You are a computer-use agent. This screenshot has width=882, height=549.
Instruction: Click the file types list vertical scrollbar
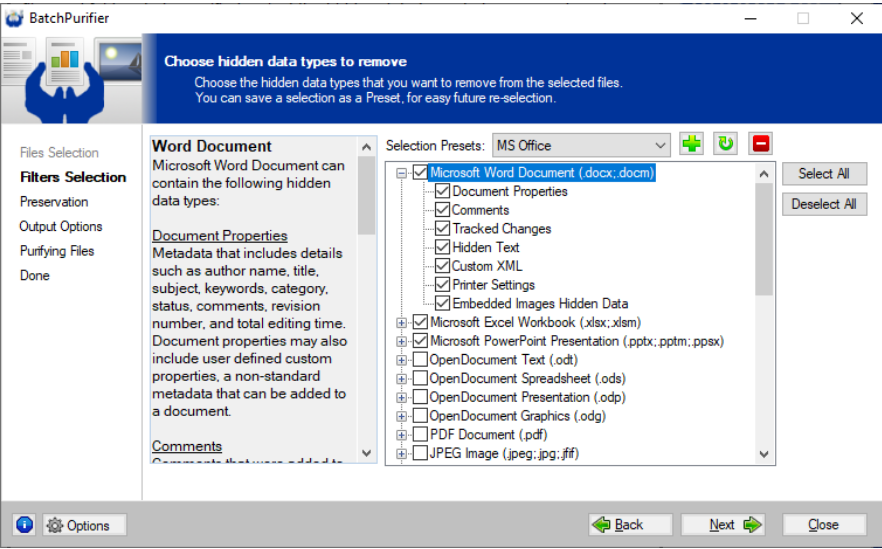click(x=764, y=240)
